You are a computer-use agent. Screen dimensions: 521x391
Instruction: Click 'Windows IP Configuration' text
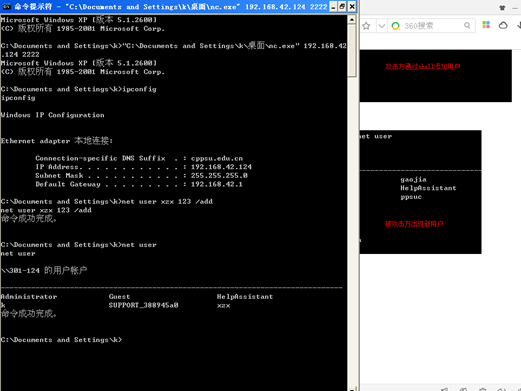pyautogui.click(x=52, y=115)
